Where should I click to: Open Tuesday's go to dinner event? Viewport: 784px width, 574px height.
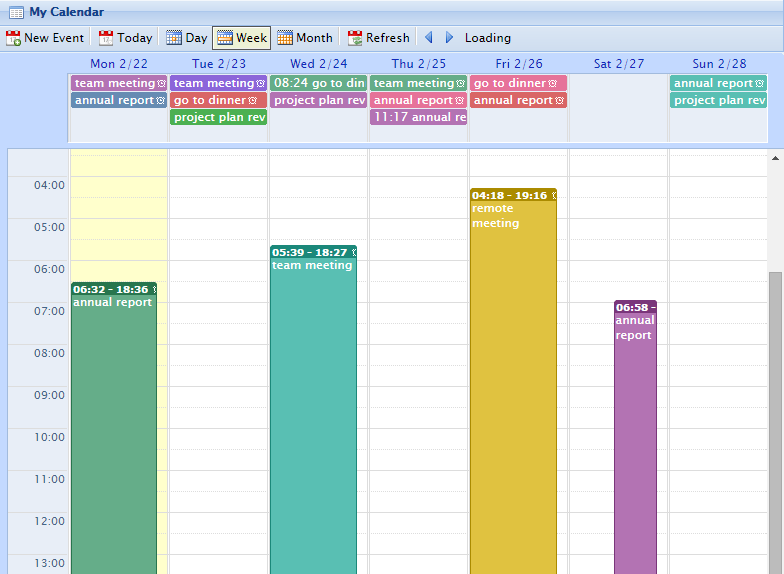211,100
